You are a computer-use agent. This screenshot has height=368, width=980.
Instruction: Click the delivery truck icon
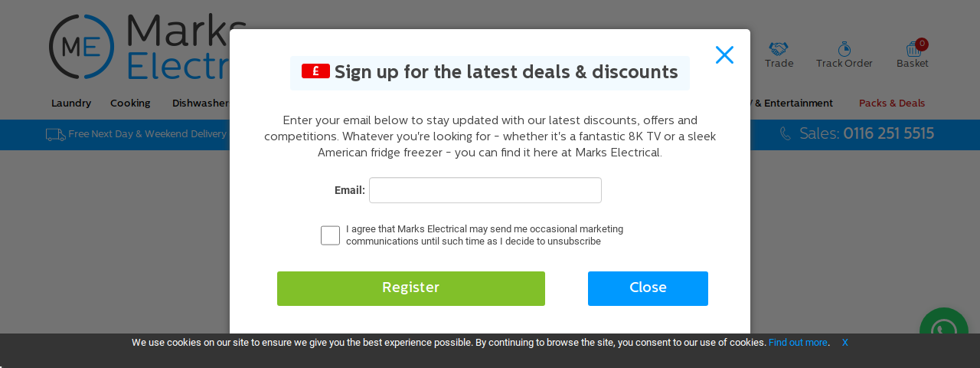[x=55, y=134]
